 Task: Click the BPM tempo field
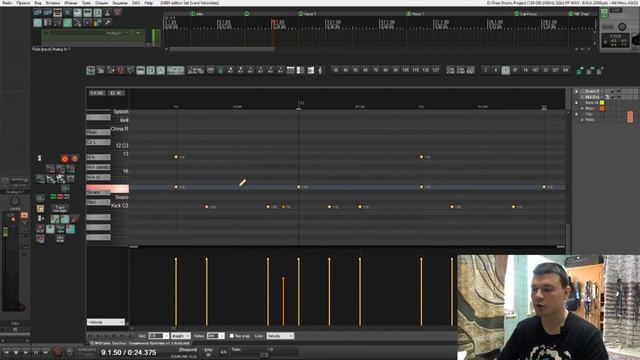(208, 352)
